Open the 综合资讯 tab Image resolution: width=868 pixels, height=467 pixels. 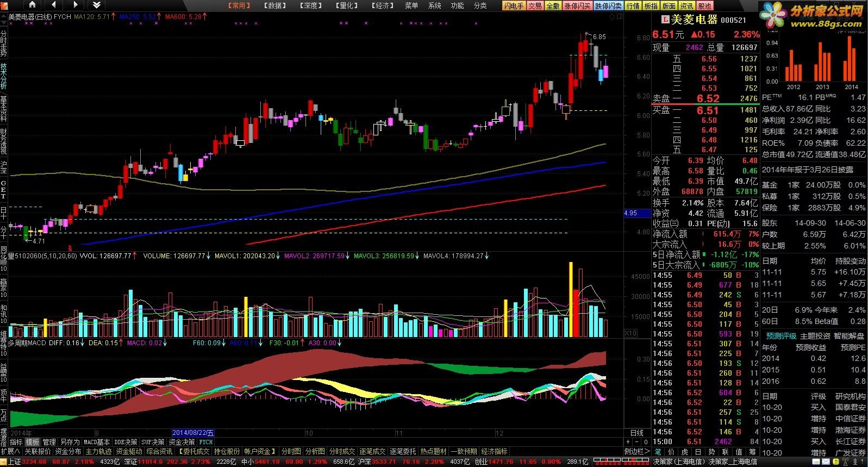[159, 451]
